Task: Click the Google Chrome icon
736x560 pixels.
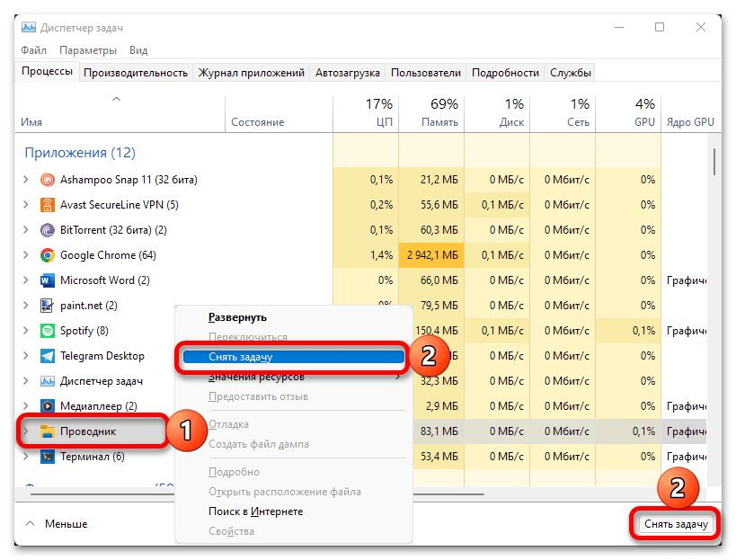Action: pyautogui.click(x=48, y=255)
